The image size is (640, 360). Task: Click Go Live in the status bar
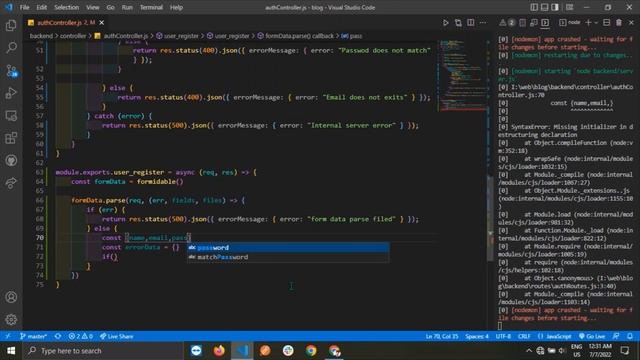pyautogui.click(x=592, y=336)
